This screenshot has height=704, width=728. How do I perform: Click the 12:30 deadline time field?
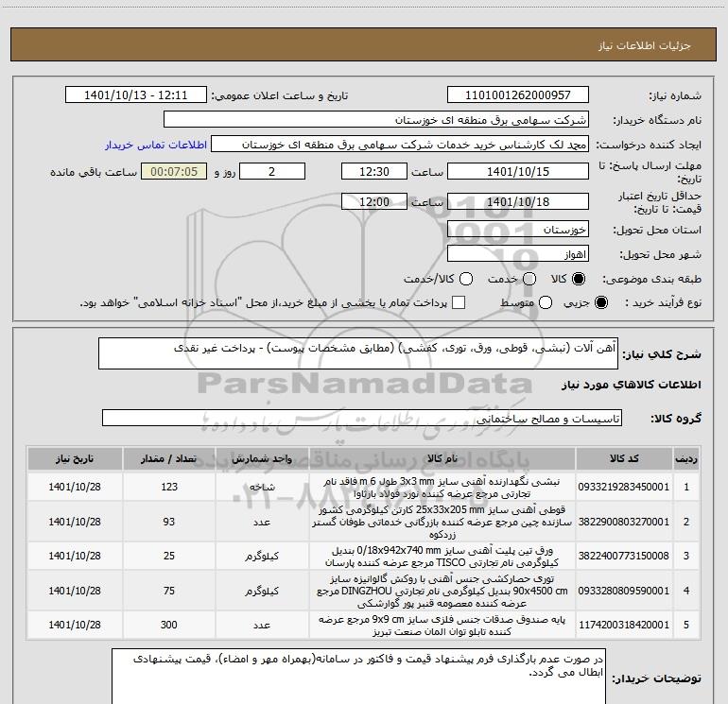pos(373,171)
